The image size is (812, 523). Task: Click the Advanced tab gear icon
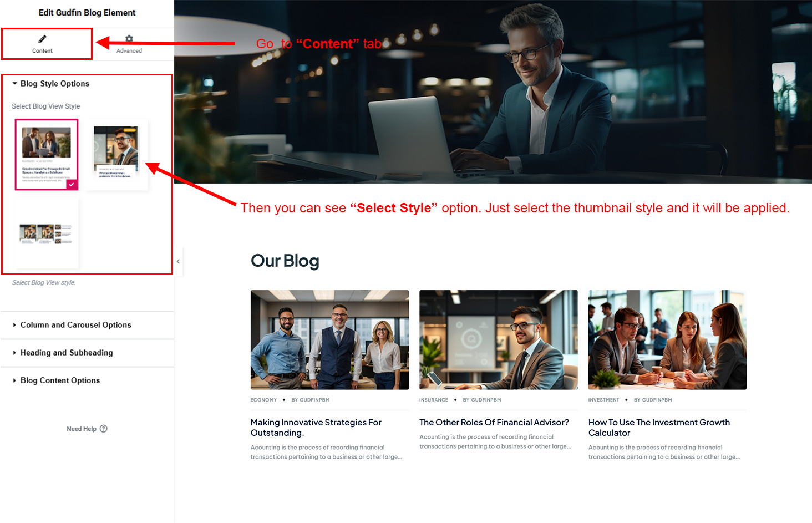coord(129,39)
